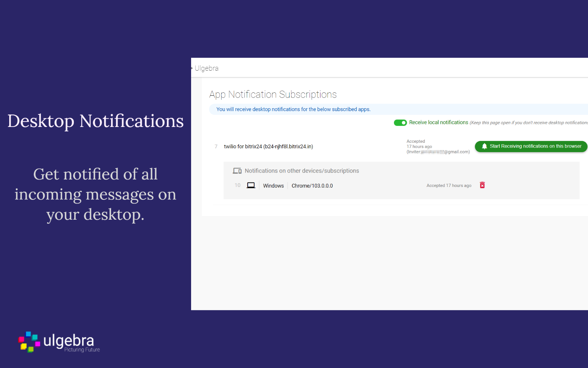
Task: Click the Chrome/103.0.0.0 browser label
Action: pyautogui.click(x=312, y=186)
